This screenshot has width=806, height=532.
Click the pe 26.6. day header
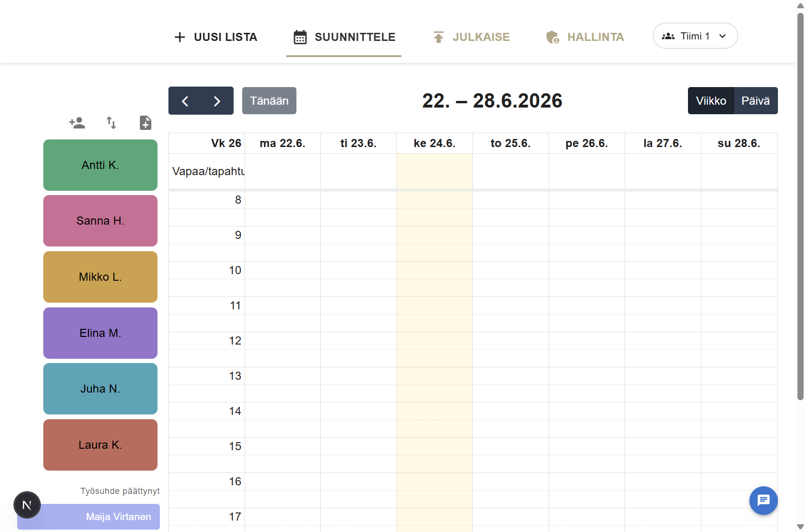click(x=587, y=143)
